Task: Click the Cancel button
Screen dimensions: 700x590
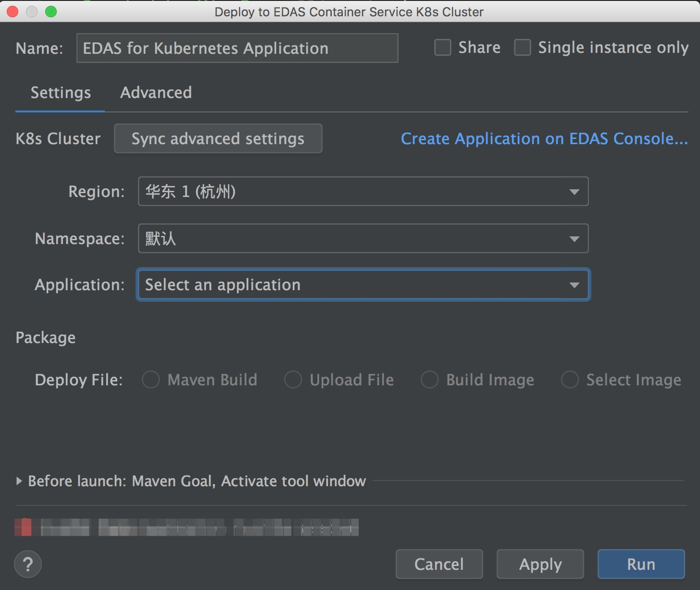Action: (439, 564)
